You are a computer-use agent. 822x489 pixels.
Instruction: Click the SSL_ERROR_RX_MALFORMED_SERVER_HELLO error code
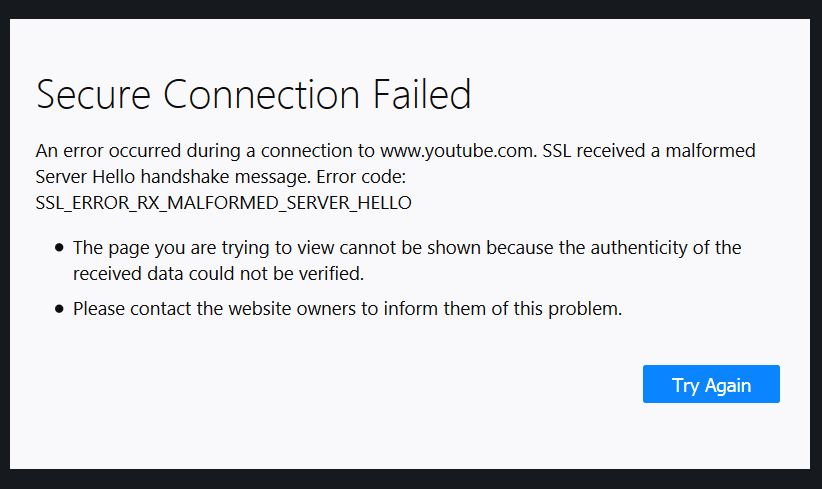pos(224,202)
